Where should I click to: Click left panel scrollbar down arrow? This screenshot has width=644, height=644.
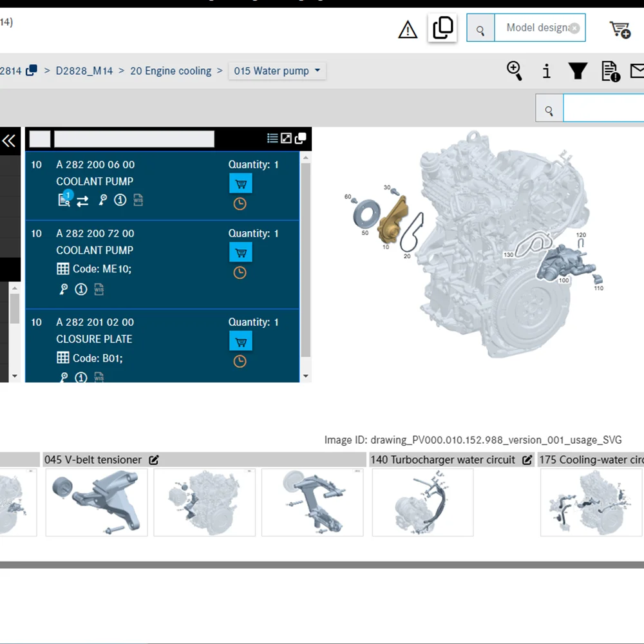(x=15, y=376)
